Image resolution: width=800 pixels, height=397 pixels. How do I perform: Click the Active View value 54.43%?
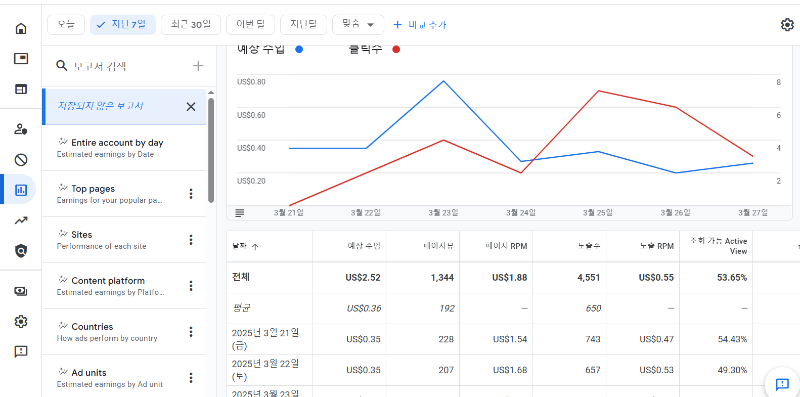click(732, 339)
